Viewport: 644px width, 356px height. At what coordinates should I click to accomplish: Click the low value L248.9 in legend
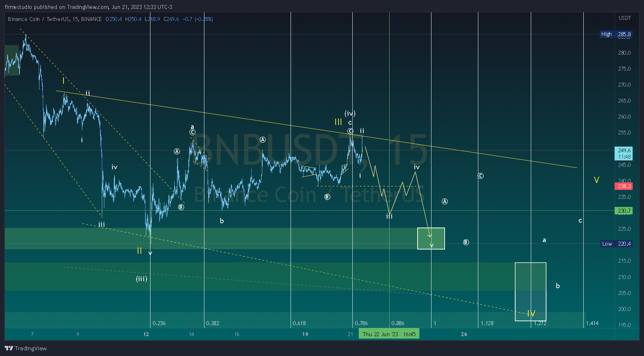[152, 19]
